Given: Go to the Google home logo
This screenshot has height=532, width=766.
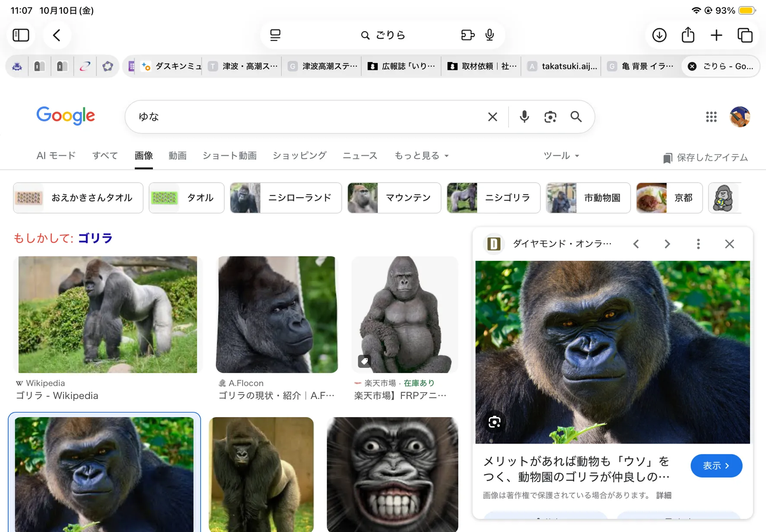Looking at the screenshot, I should click(66, 116).
